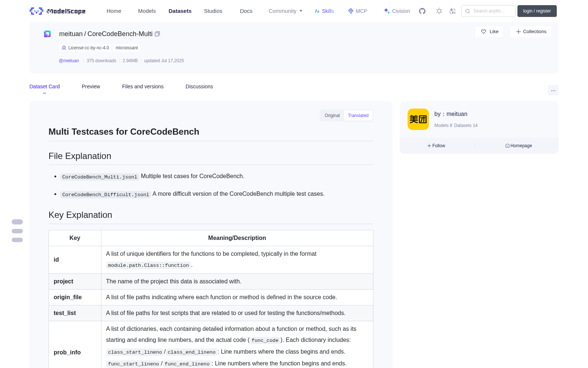Click the dataset avatar icon beside meituan
Viewport: 588px width, 368px height.
coord(47,34)
